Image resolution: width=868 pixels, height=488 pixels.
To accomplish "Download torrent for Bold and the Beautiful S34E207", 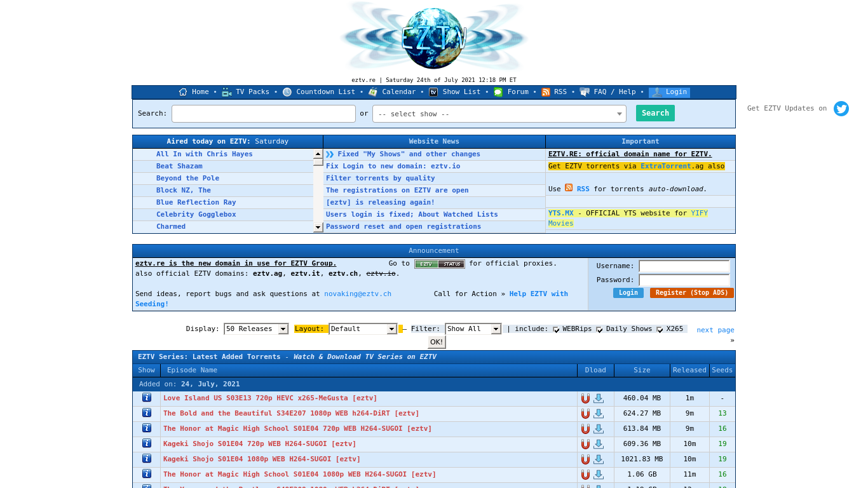I will click(x=599, y=414).
